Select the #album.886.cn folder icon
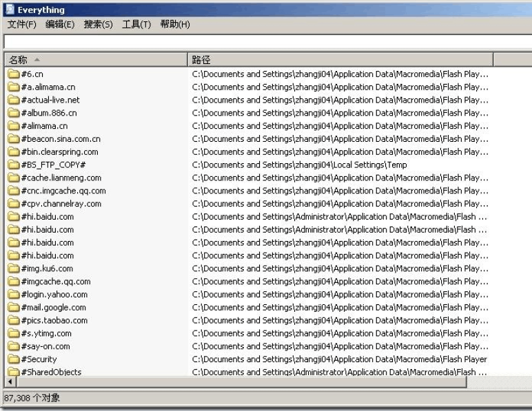 pyautogui.click(x=14, y=113)
